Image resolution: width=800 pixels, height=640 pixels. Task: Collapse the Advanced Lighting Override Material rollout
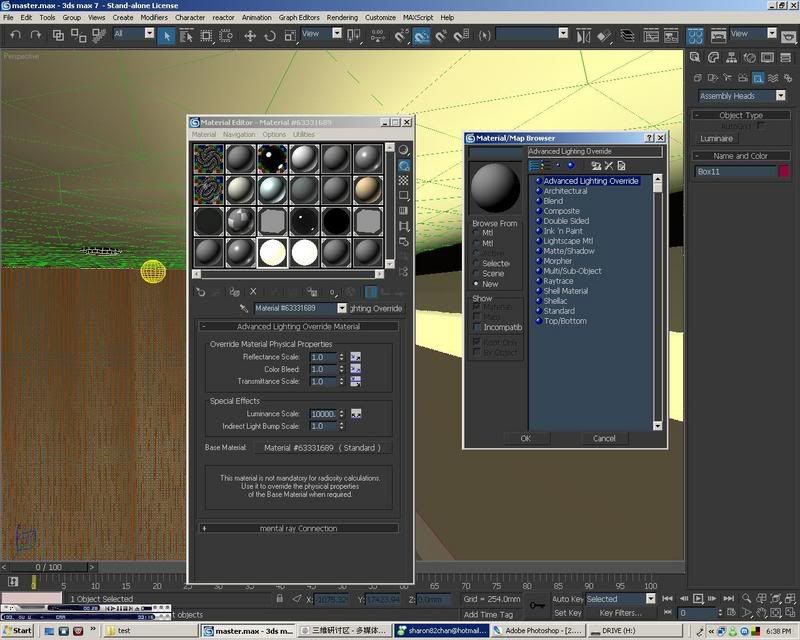(x=298, y=326)
